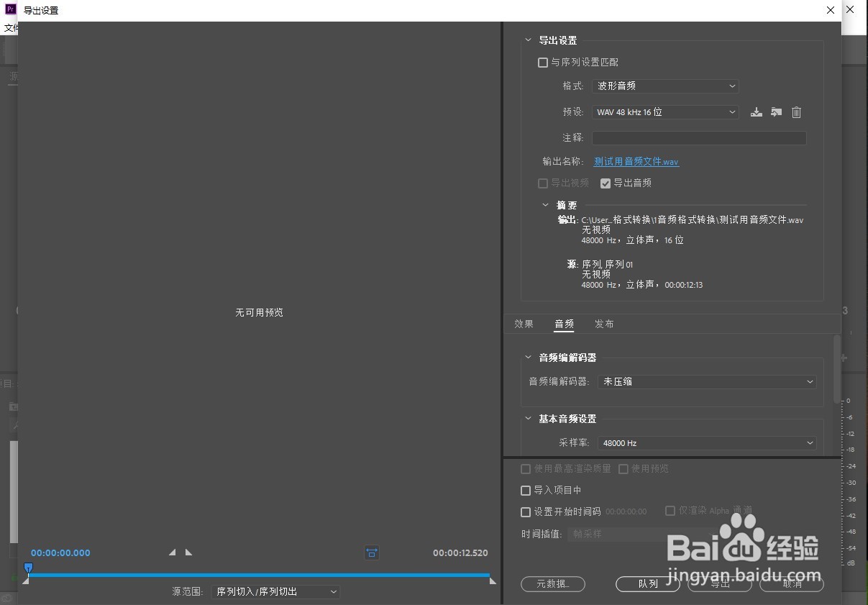Click the Delete Preset trash icon
Image resolution: width=868 pixels, height=605 pixels.
pyautogui.click(x=796, y=112)
